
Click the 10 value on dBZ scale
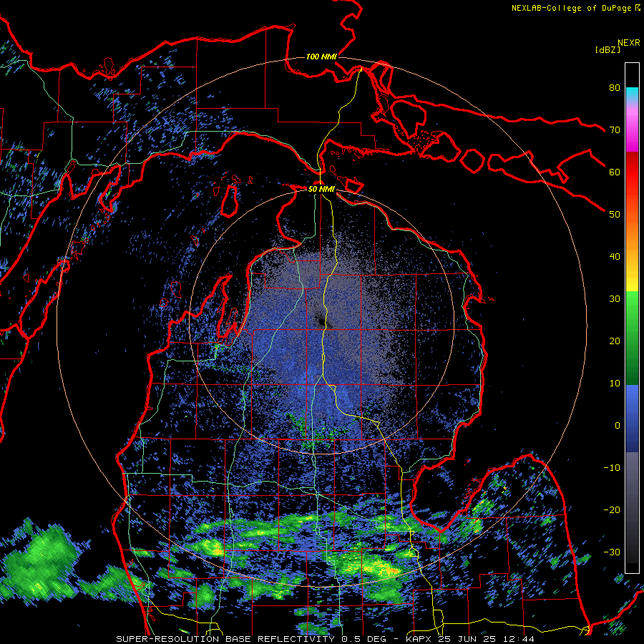click(x=615, y=384)
